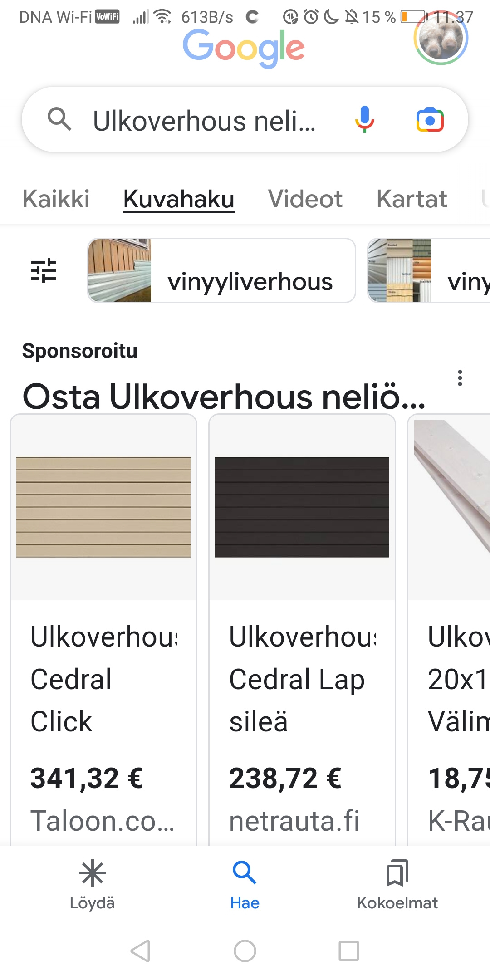Open the Kartat tab
The height and width of the screenshot is (980, 490).
click(412, 199)
